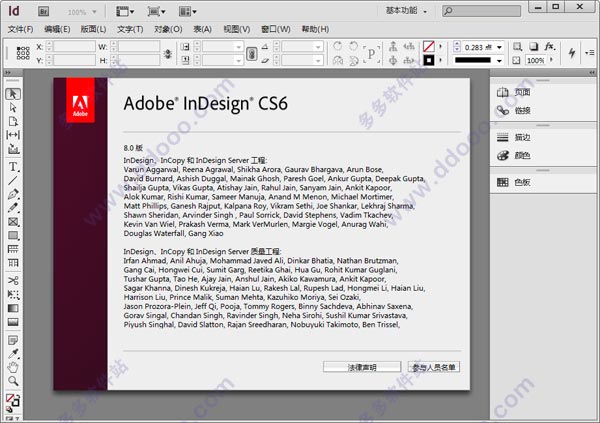Open the 文件(F) menu
Screen dimensions: 600x423
[20, 29]
